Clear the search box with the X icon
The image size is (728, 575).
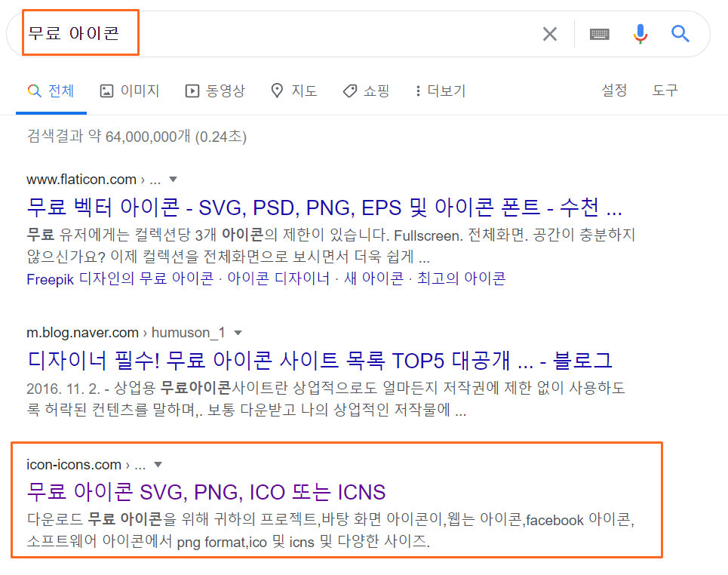click(550, 34)
